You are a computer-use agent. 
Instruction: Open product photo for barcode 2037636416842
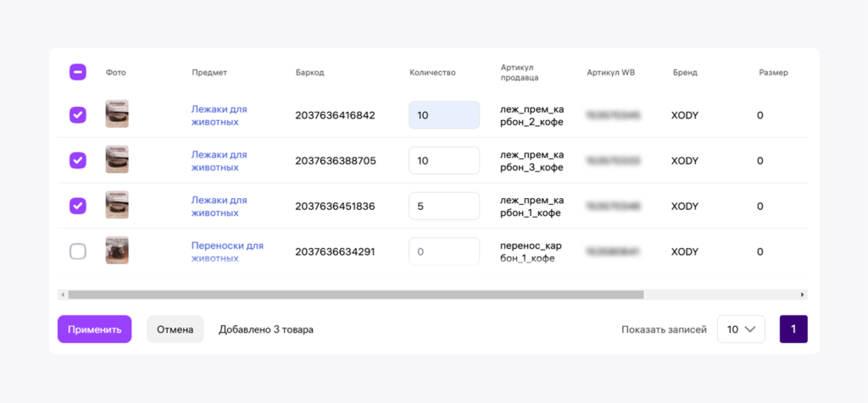[117, 114]
